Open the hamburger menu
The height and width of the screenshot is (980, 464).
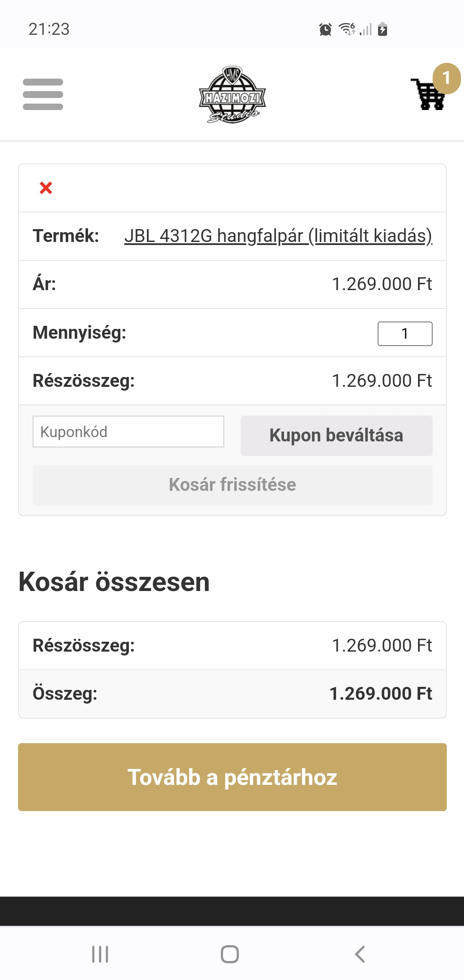[43, 94]
